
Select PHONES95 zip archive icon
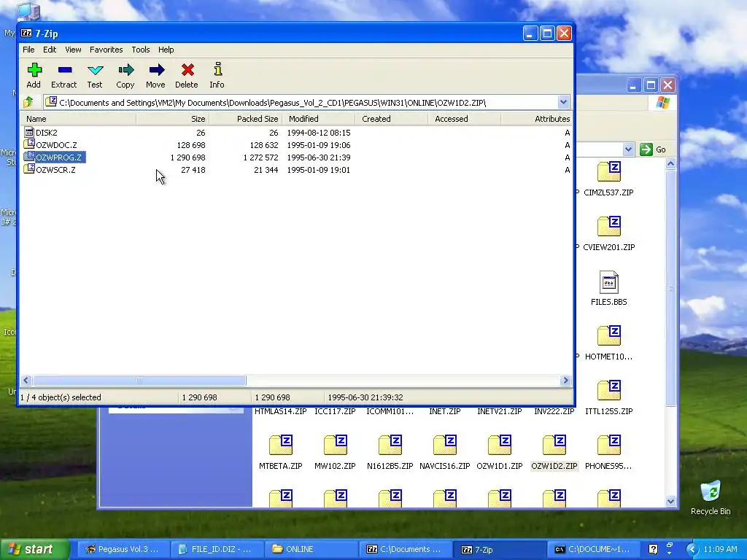[608, 446]
